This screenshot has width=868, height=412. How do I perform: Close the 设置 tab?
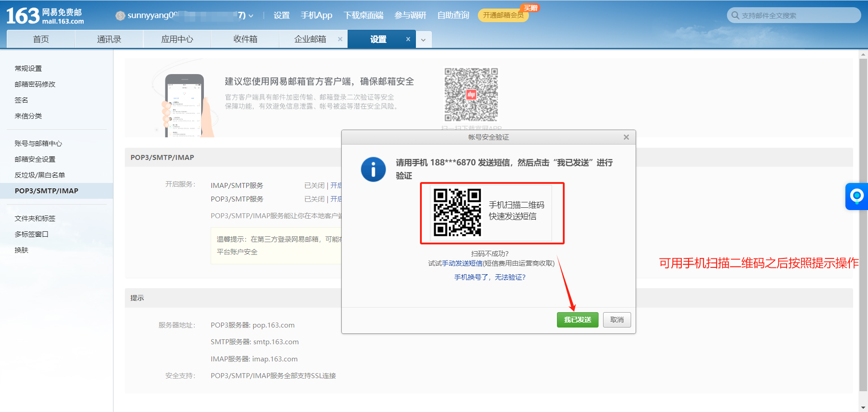coord(408,39)
